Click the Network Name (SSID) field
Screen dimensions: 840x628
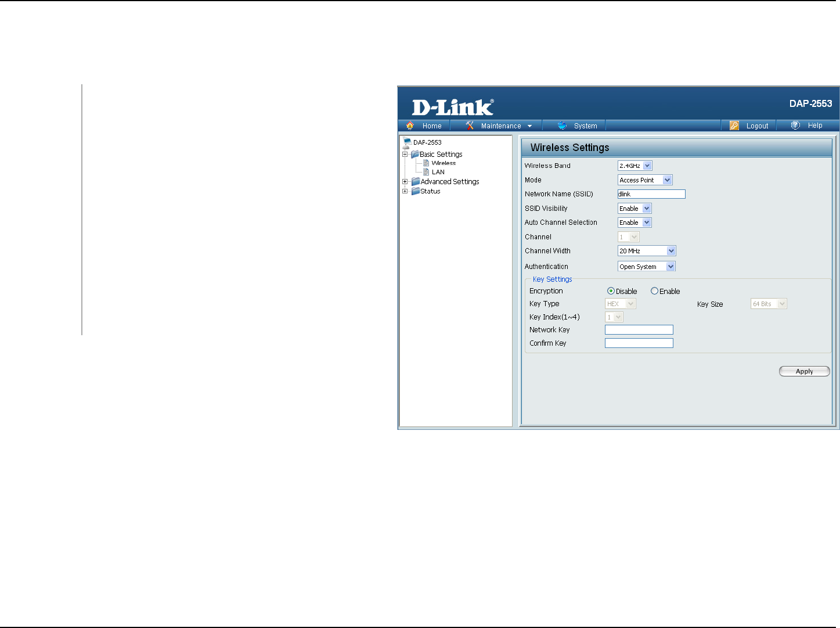[x=651, y=194]
